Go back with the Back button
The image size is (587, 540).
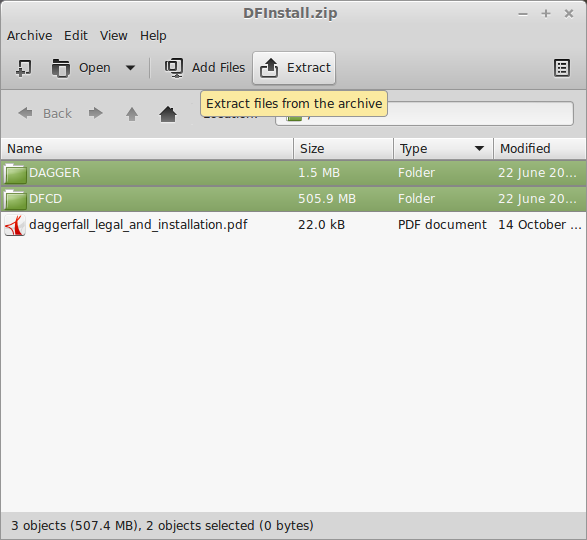click(45, 113)
